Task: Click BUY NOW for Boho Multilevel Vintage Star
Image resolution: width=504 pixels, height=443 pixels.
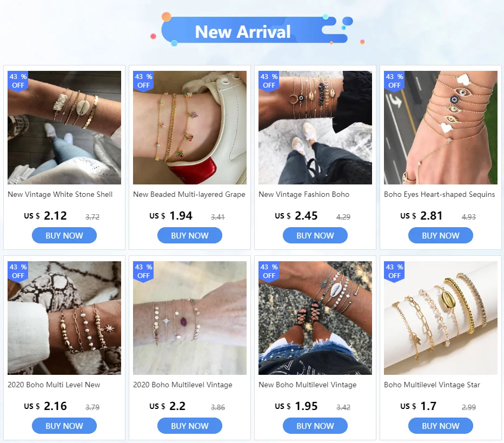Action: tap(440, 426)
